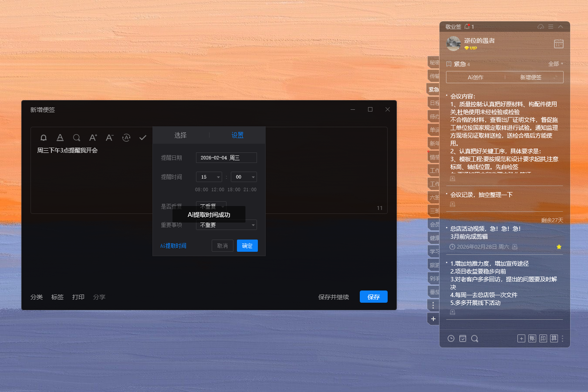588x392 pixels.
Task: Open the 算 calculator icon
Action: click(x=554, y=338)
